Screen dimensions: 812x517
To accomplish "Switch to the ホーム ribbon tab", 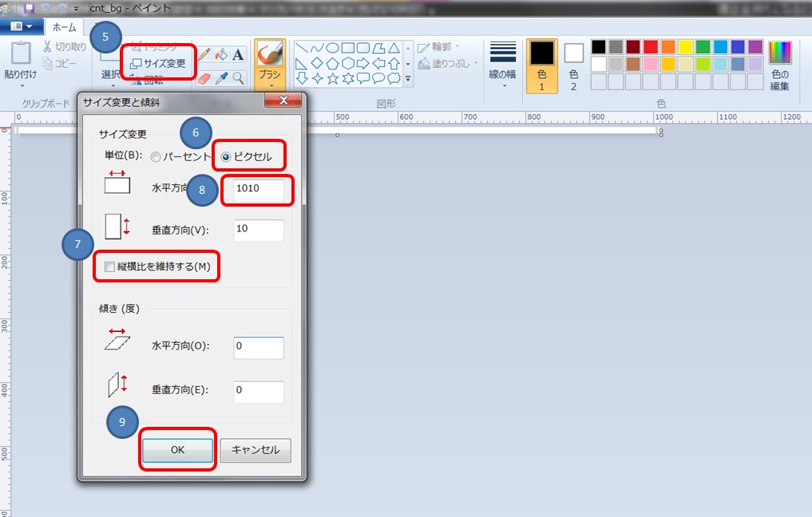I will (x=63, y=27).
